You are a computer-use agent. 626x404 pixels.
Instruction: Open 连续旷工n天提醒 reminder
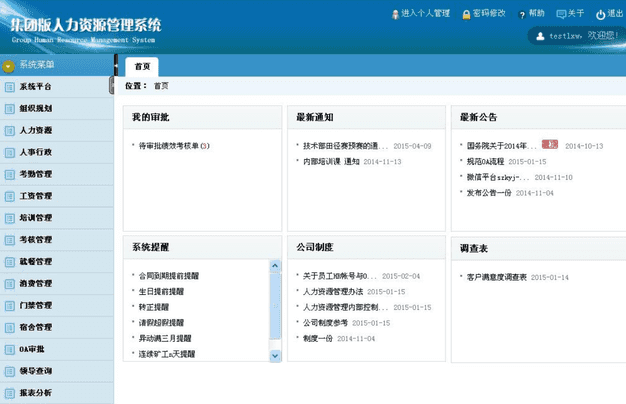click(167, 354)
